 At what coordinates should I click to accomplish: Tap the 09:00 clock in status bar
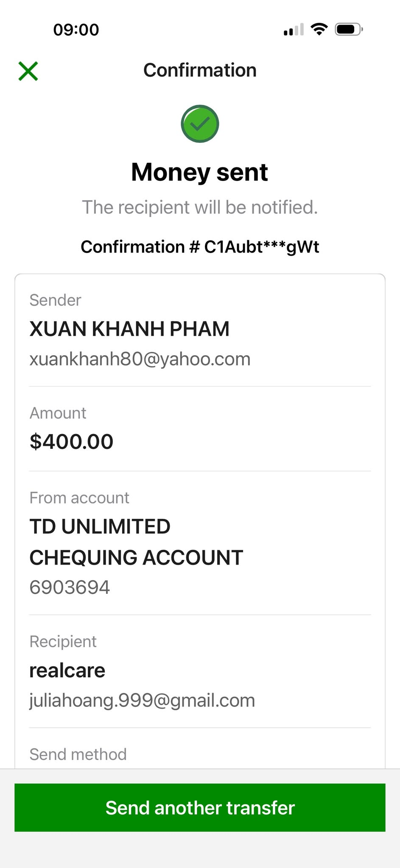coord(76,30)
